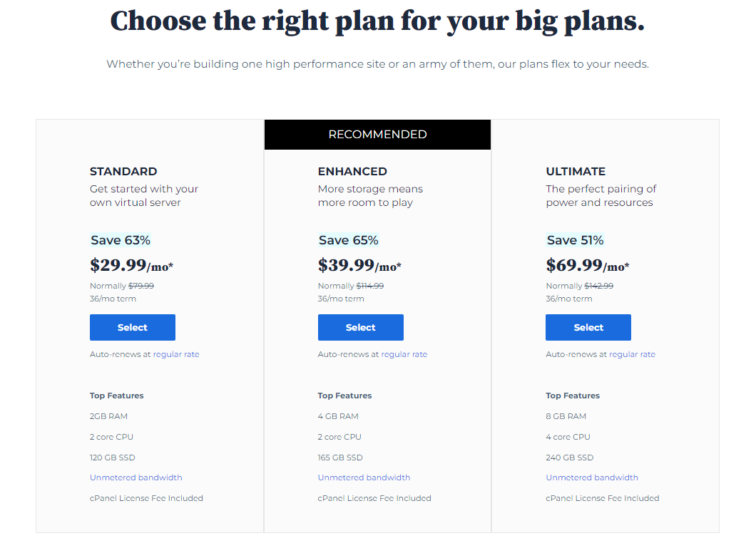Image resolution: width=756 pixels, height=553 pixels.
Task: Select the Standard plan button
Action: (133, 328)
